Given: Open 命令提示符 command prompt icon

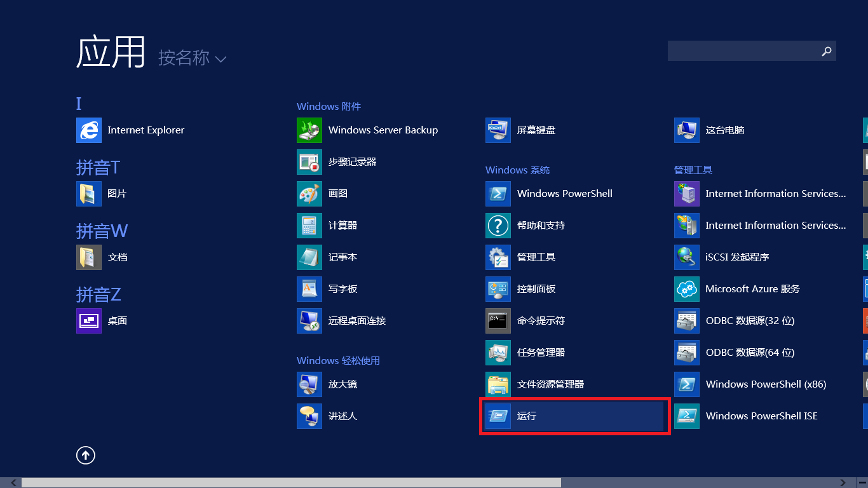Looking at the screenshot, I should click(x=498, y=321).
